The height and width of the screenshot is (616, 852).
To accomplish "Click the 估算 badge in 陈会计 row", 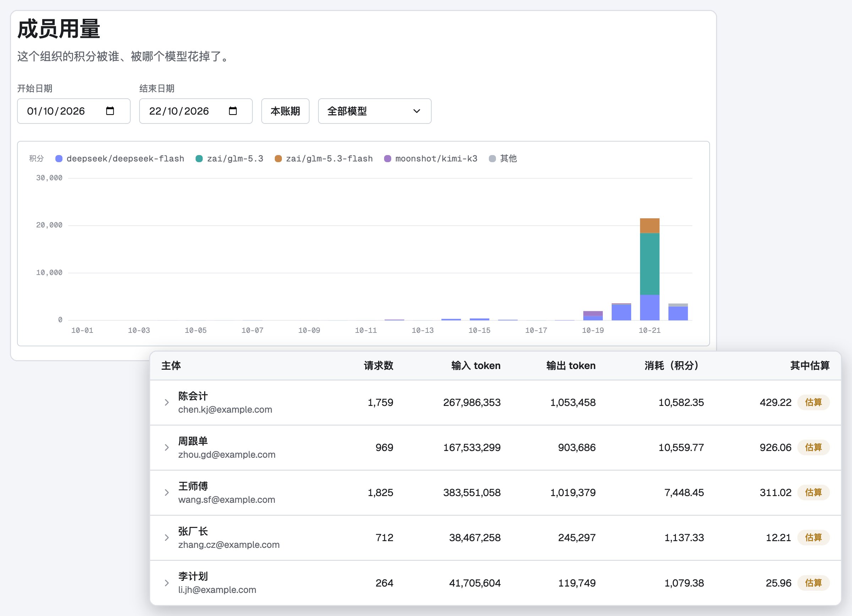I will [x=813, y=402].
